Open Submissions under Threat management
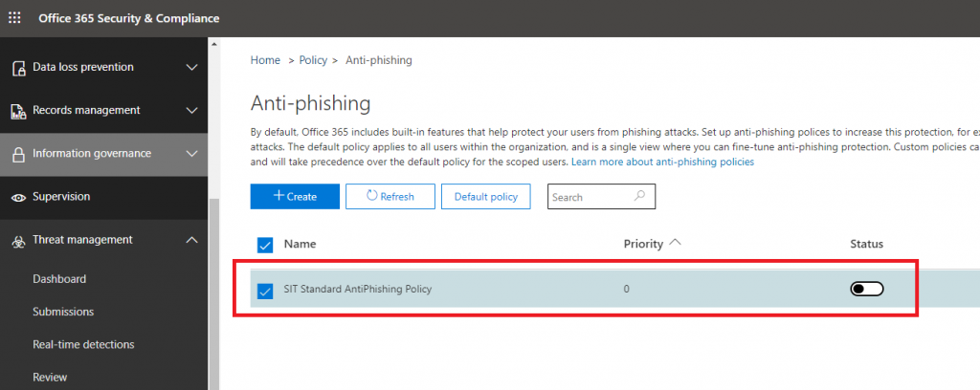980x390 pixels. pyautogui.click(x=63, y=312)
